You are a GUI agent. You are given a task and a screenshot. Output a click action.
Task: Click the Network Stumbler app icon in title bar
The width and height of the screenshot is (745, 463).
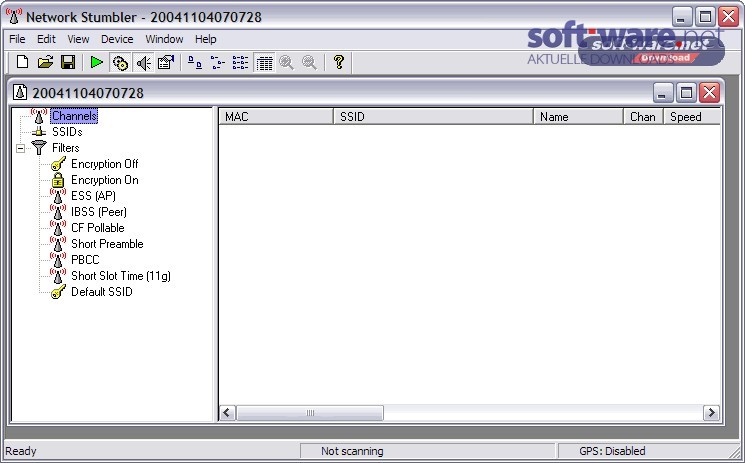(x=14, y=16)
